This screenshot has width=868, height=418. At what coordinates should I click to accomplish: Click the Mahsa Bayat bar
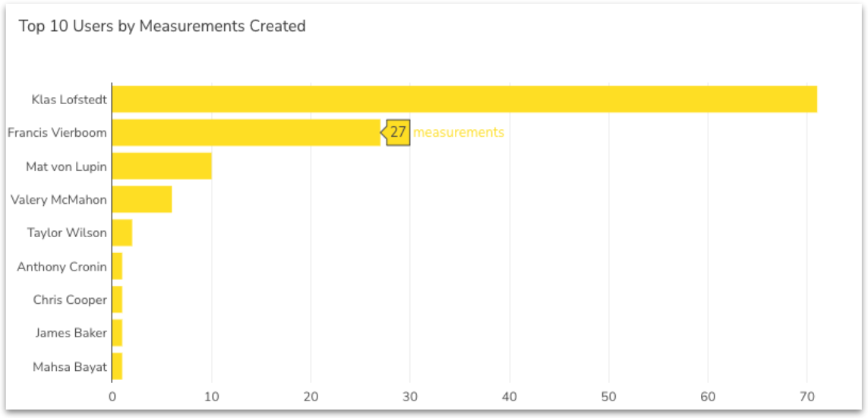pyautogui.click(x=117, y=366)
